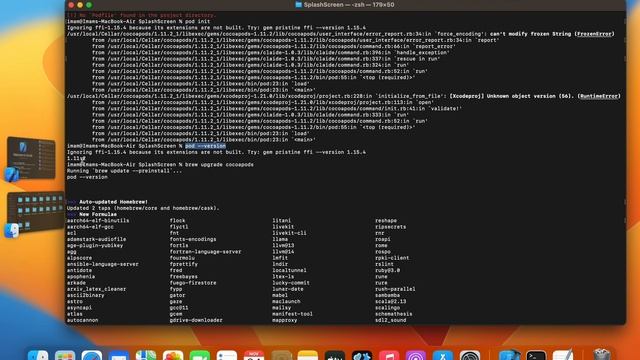The height and width of the screenshot is (360, 640).
Task: Open Apple TV from the Dock
Action: (335, 354)
